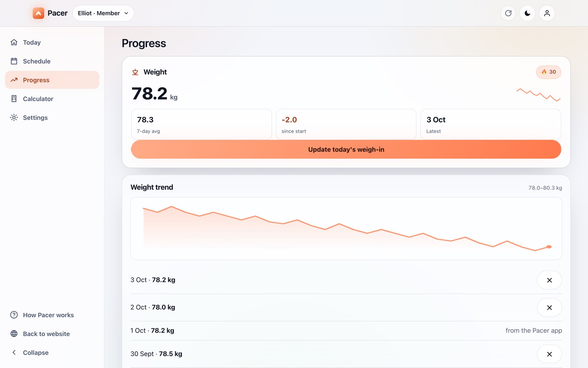
Task: Delete the 2 Oct 78.0 kg entry
Action: click(x=549, y=307)
